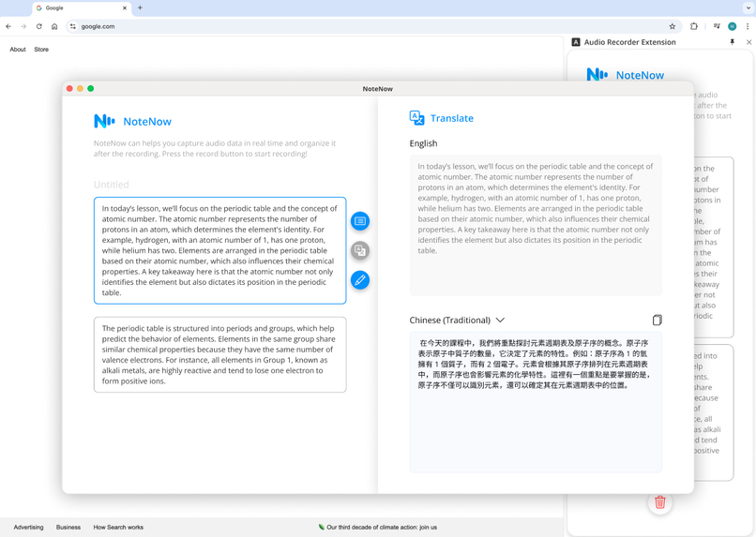The image size is (756, 537).
Task: Click the Audio Recorder Extension panel icon
Action: coord(576,42)
